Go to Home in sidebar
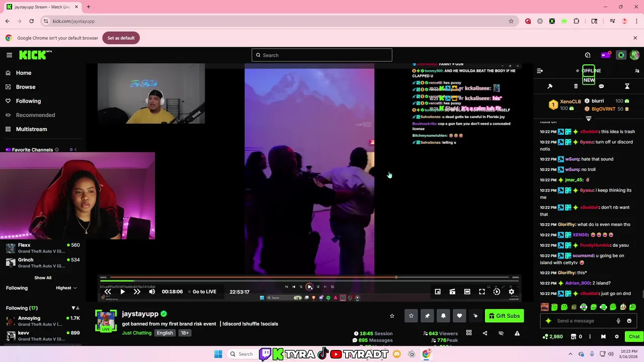This screenshot has width=644, height=362. coord(24,73)
